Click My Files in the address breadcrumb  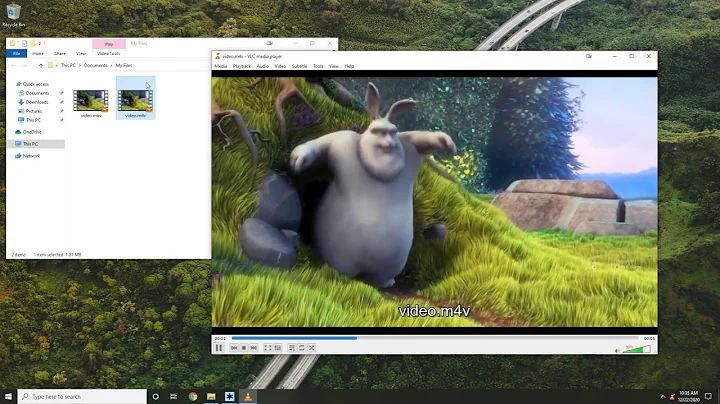(x=124, y=66)
